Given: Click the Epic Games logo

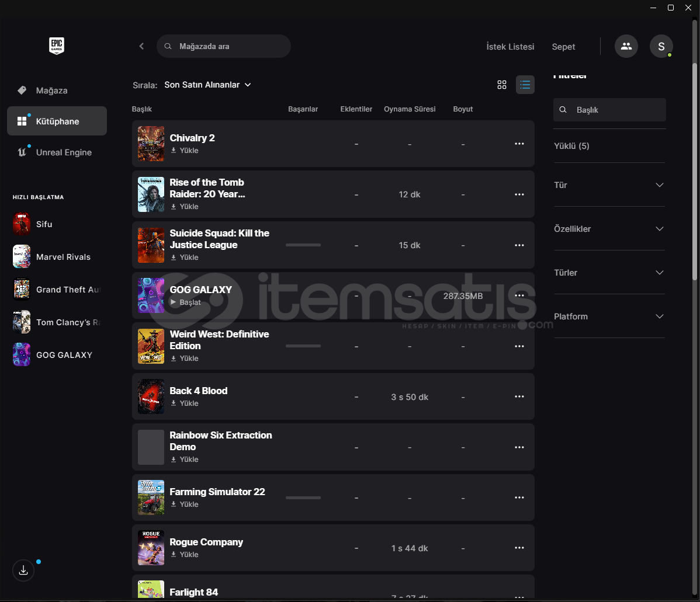Looking at the screenshot, I should pos(57,46).
